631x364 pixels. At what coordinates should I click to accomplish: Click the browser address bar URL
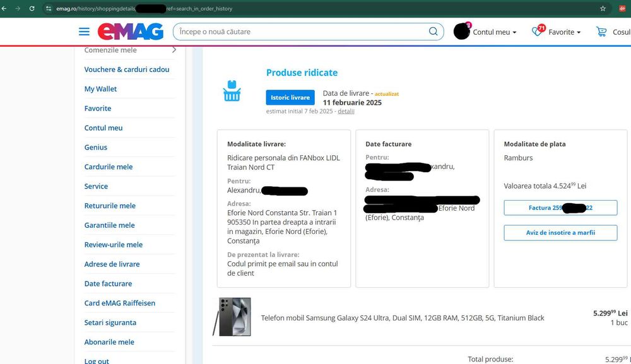(x=144, y=8)
